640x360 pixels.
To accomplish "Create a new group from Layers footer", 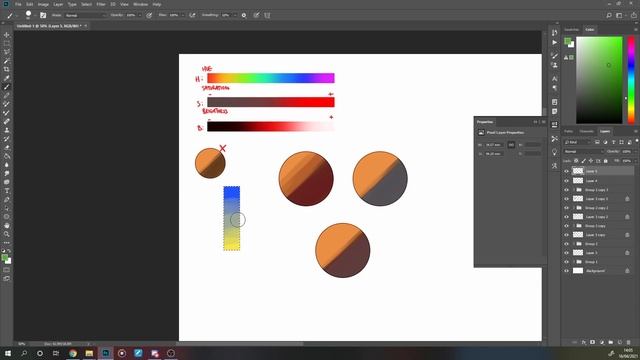I will point(611,342).
